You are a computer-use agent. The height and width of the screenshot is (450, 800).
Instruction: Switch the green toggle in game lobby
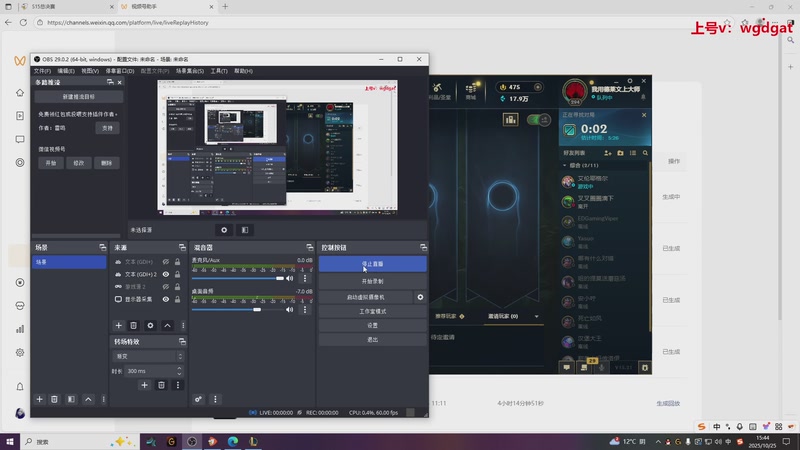tap(539, 120)
